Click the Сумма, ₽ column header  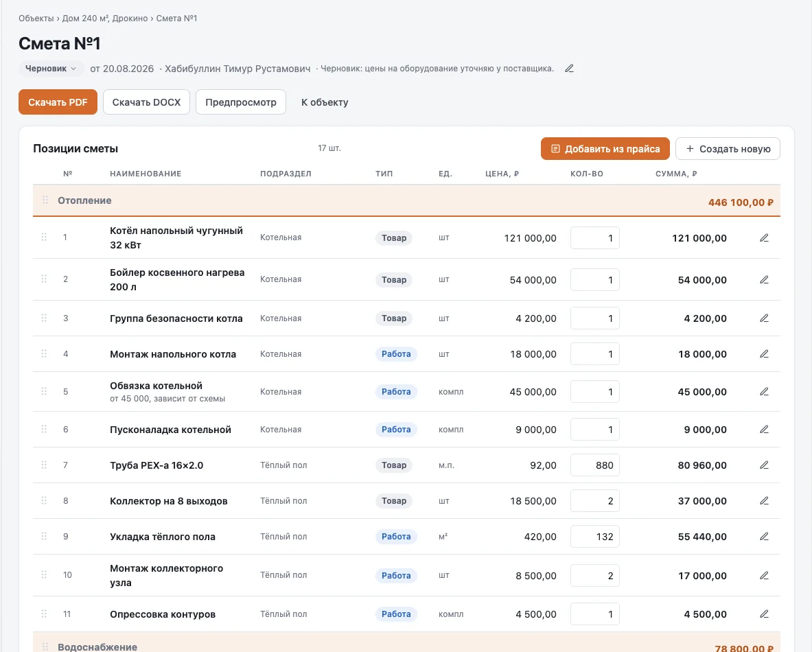pyautogui.click(x=676, y=174)
